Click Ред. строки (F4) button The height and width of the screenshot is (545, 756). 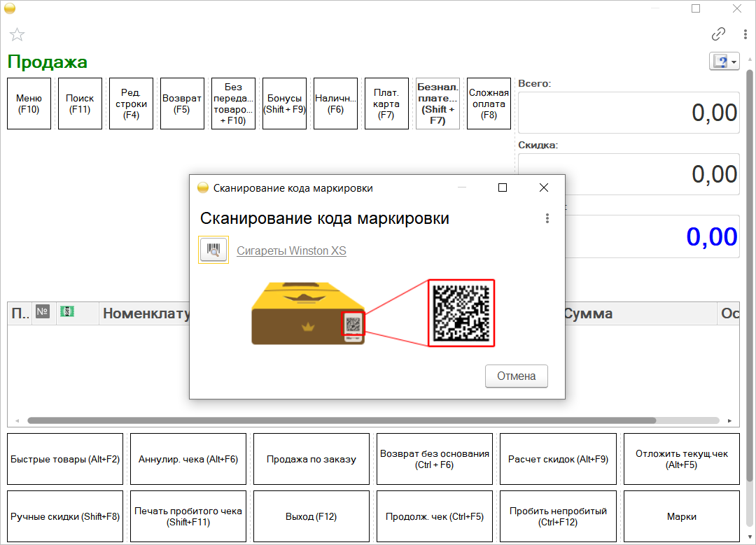131,104
